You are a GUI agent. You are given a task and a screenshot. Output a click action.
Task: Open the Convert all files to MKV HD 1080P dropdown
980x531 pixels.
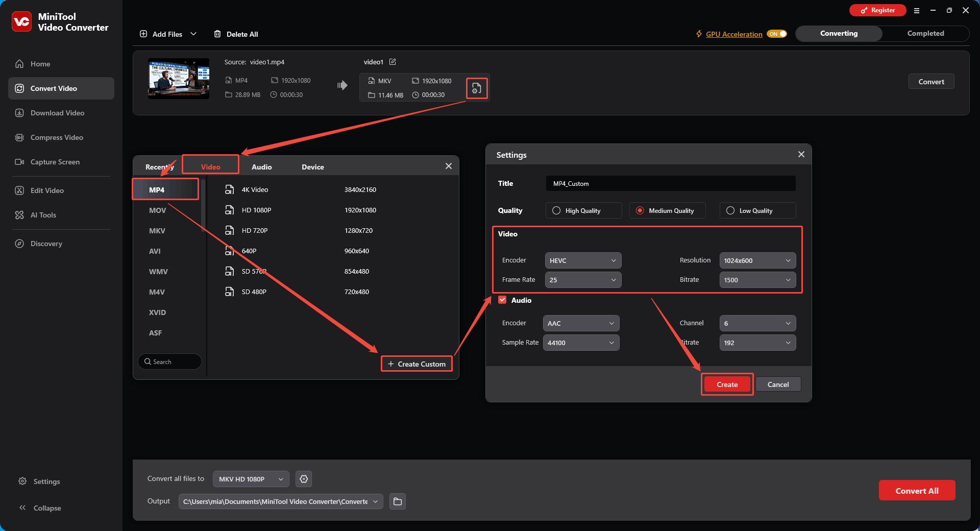click(251, 479)
